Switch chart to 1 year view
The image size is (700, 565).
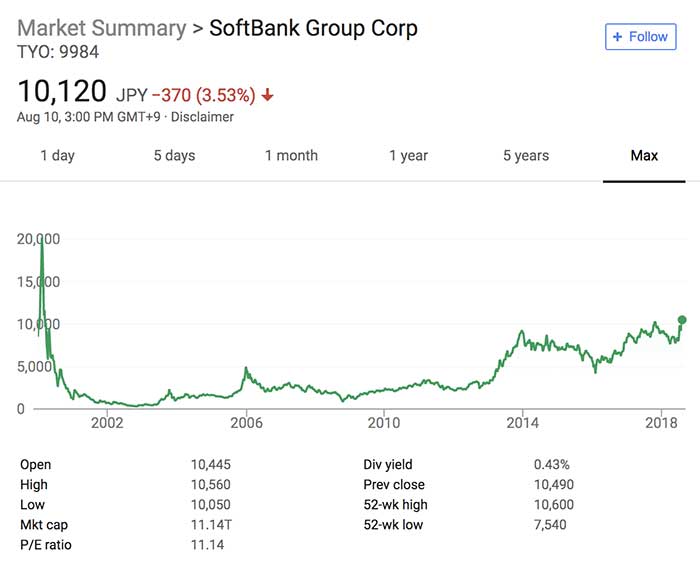[408, 155]
